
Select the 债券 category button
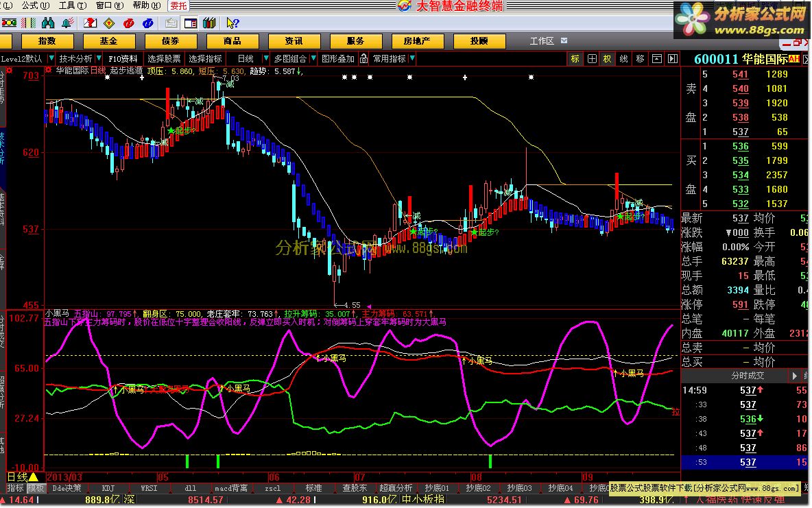pos(170,41)
